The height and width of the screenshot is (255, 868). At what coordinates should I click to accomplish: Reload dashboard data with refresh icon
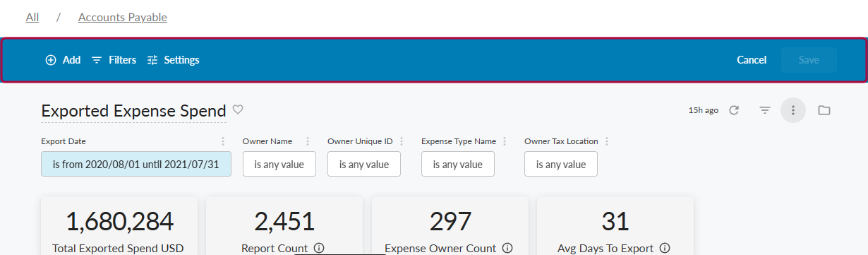pos(734,110)
